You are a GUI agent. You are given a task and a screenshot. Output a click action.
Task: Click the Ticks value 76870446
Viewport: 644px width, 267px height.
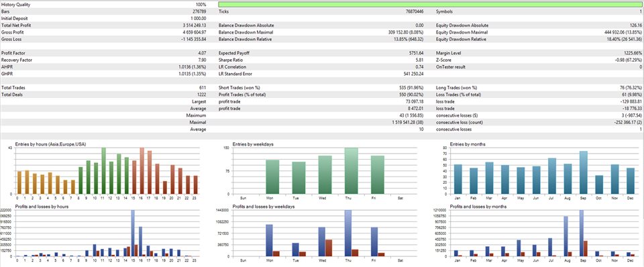coord(415,12)
